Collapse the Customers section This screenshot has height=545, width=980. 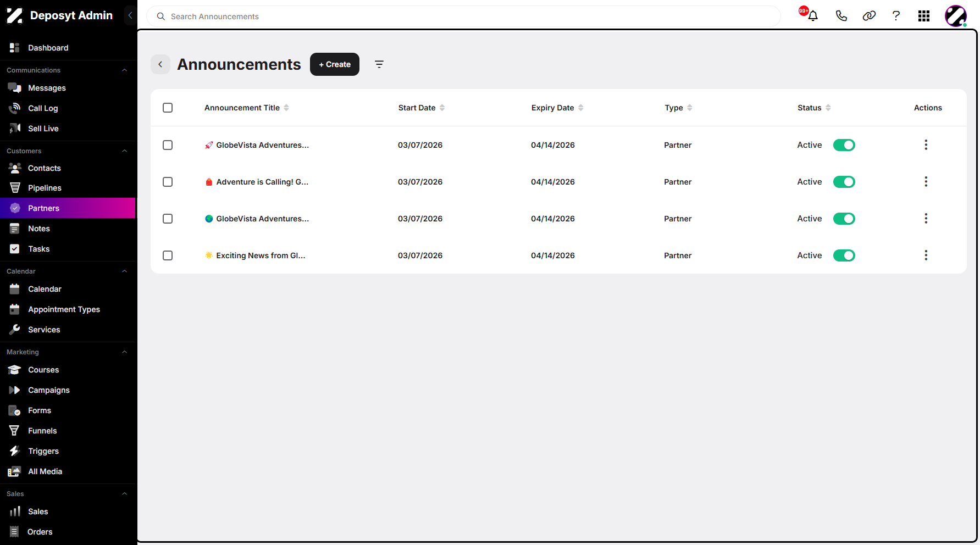(124, 151)
